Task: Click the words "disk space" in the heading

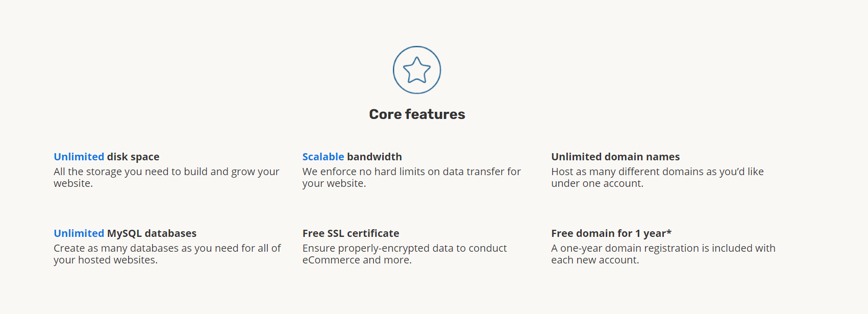Action: [133, 157]
